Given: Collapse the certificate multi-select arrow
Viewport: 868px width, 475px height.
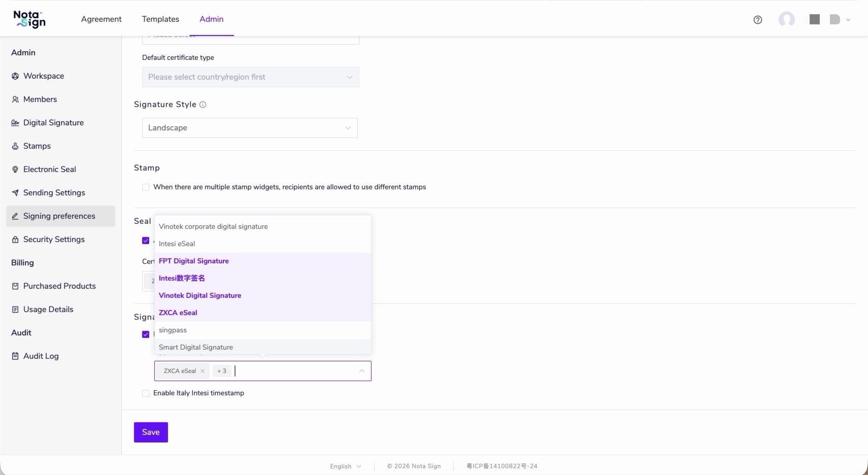Looking at the screenshot, I should coord(362,371).
